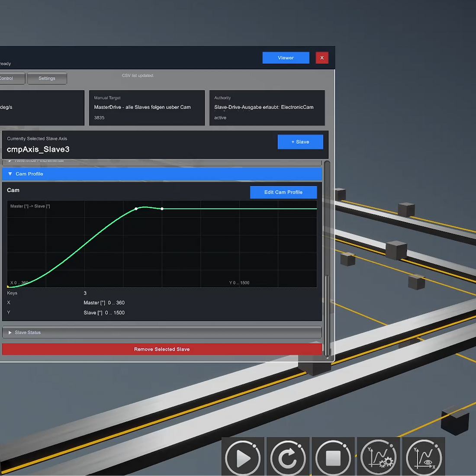Switch to the Control tab
This screenshot has height=476, width=476.
pos(12,78)
